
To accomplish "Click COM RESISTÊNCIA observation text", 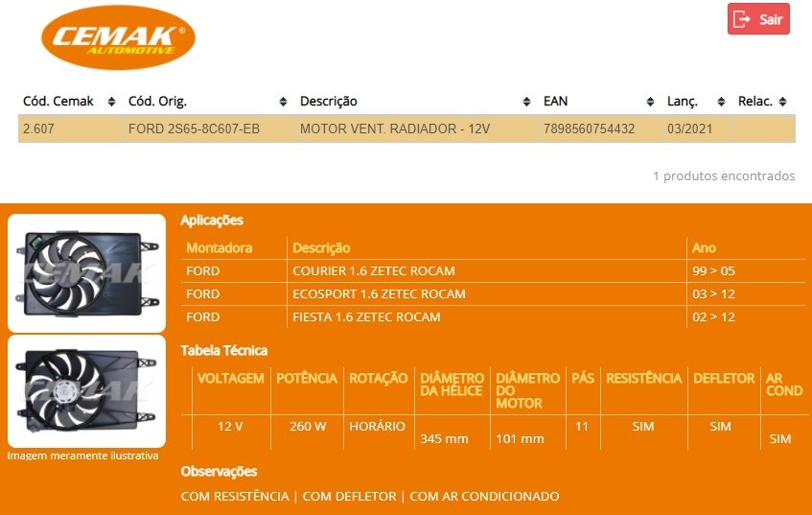I will pyautogui.click(x=235, y=497).
